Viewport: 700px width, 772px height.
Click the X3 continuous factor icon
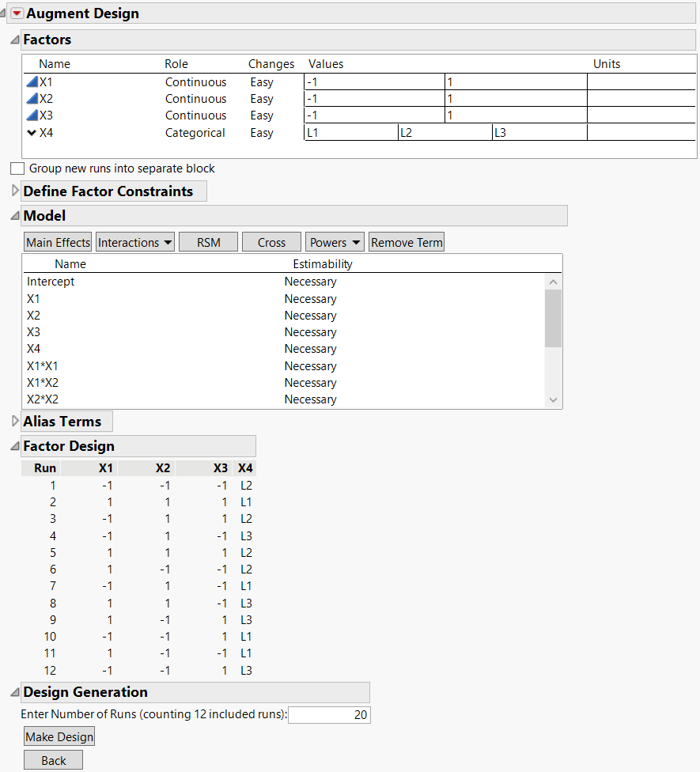pyautogui.click(x=32, y=115)
